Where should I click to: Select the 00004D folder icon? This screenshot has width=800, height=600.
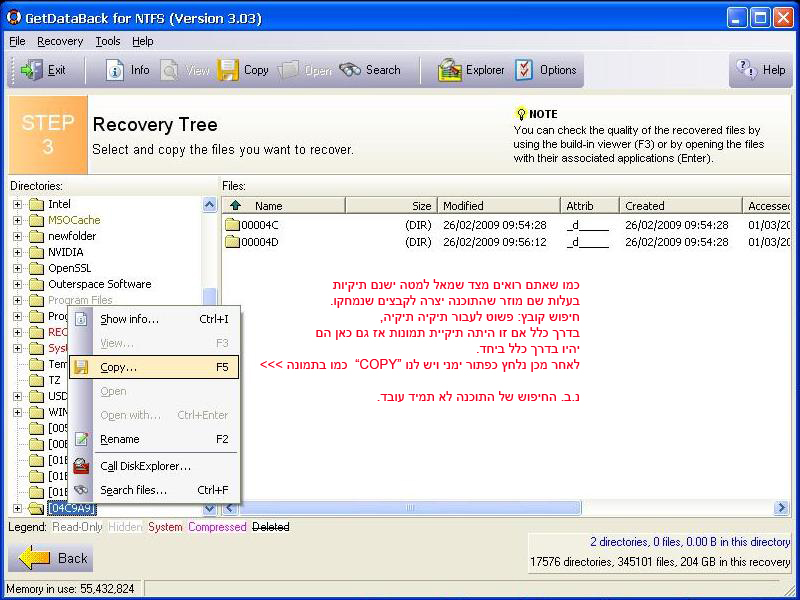coord(233,242)
